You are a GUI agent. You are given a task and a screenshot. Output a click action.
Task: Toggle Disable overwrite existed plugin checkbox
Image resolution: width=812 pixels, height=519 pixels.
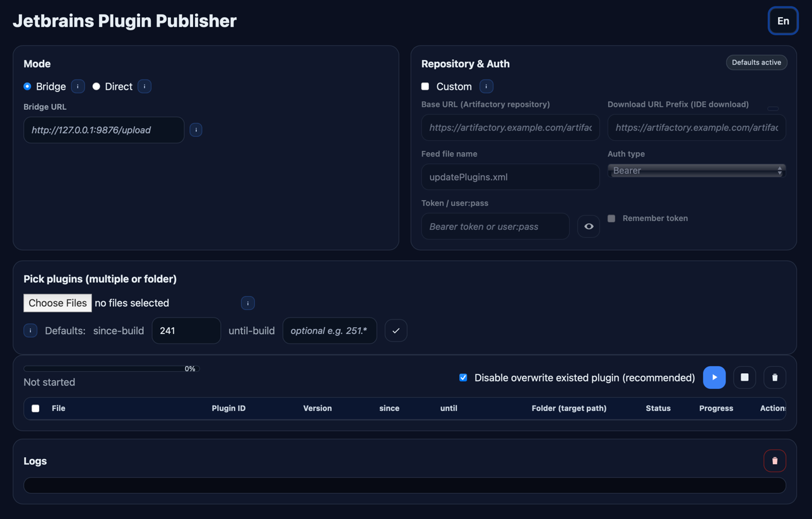pyautogui.click(x=463, y=378)
